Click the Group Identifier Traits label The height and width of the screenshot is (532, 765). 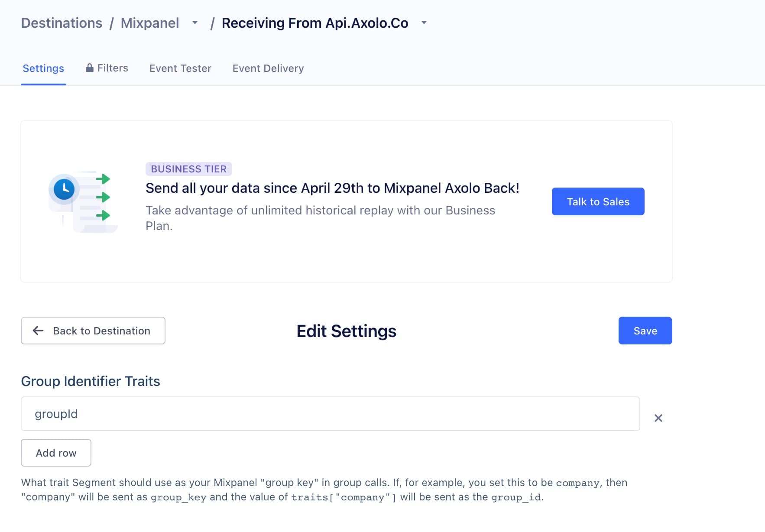coord(91,381)
